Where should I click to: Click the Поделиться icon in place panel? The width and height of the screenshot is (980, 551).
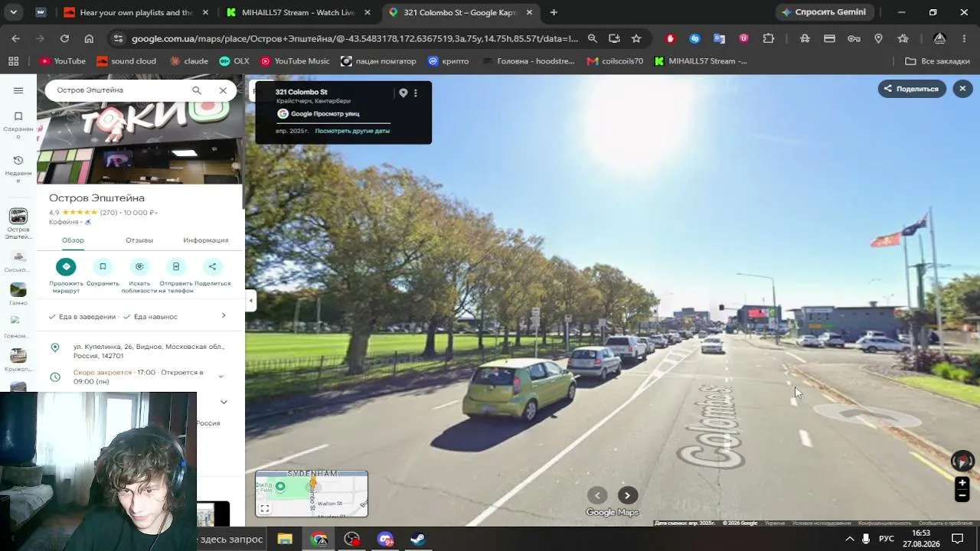(x=212, y=266)
